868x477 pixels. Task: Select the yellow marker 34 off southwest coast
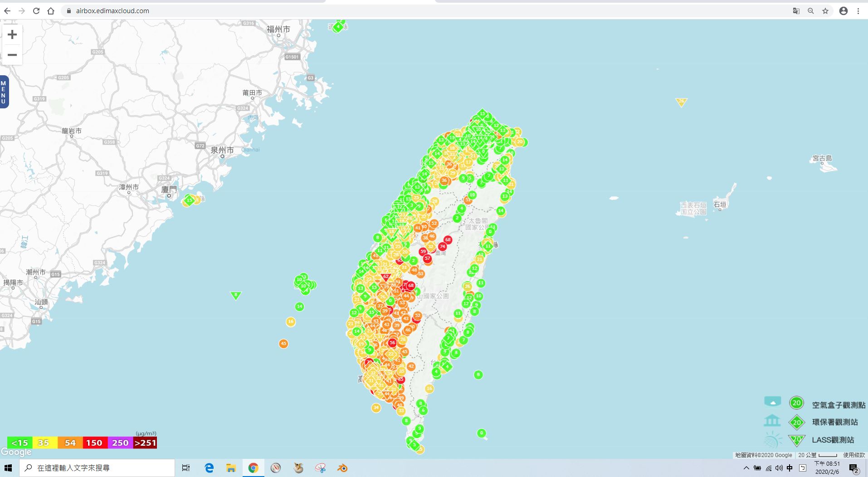coord(376,408)
